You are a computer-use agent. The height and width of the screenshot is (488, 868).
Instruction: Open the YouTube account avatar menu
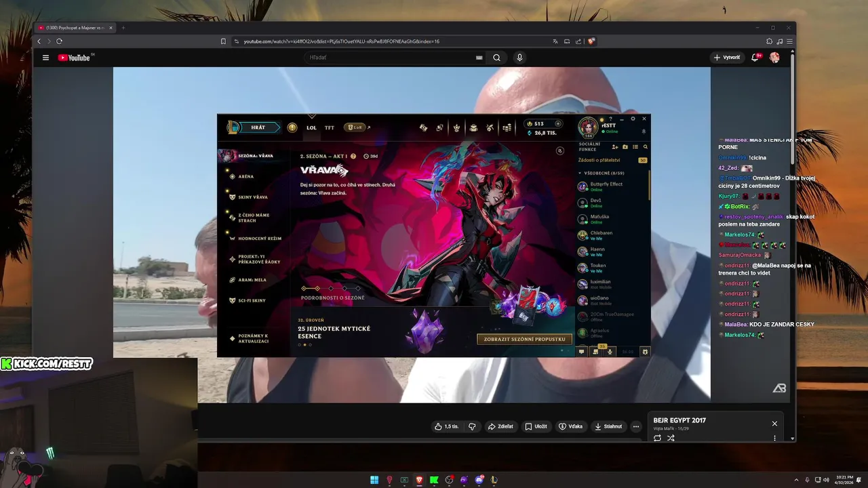pos(774,58)
